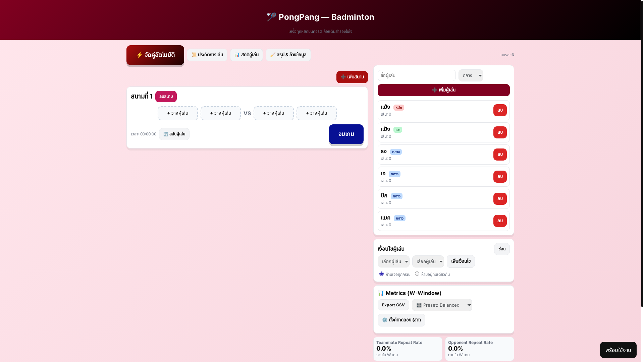The height and width of the screenshot is (362, 644).
Task: Delete player แมค
Action: (x=500, y=221)
